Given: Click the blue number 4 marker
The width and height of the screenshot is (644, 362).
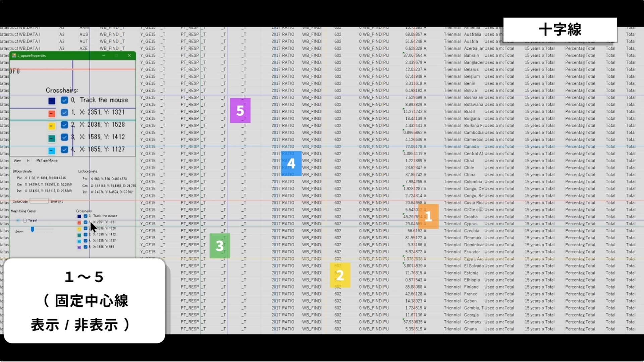Looking at the screenshot, I should (291, 164).
